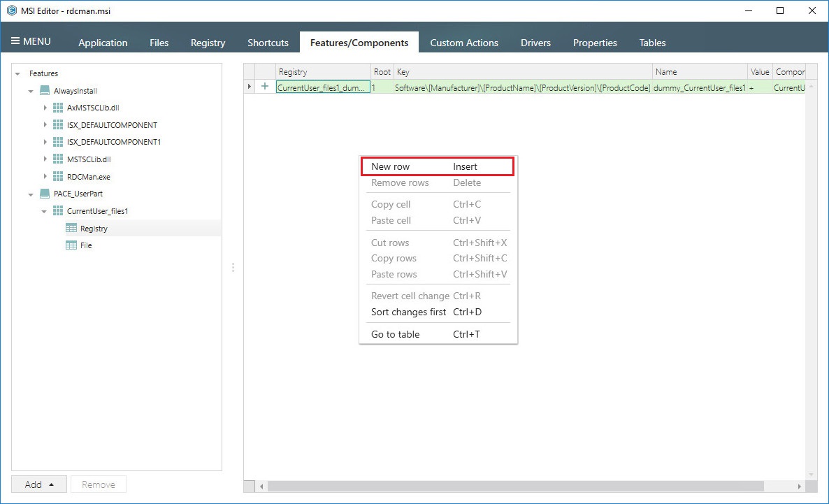Click the row indicator arrow in grid
Viewport: 829px width, 504px height.
(249, 86)
